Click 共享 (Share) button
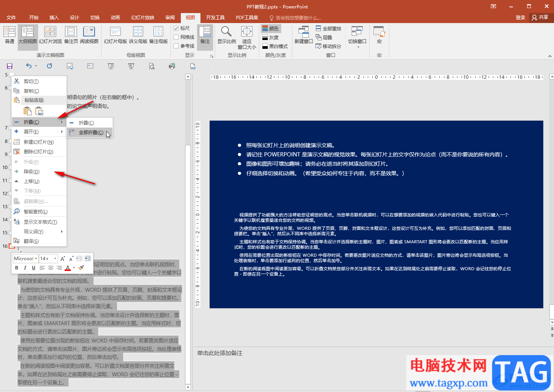This screenshot has height=392, width=554. [x=540, y=17]
